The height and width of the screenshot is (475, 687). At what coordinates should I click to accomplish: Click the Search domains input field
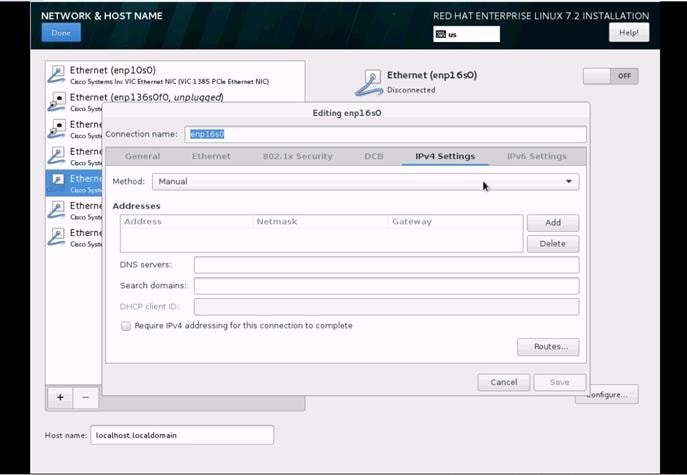[386, 286]
